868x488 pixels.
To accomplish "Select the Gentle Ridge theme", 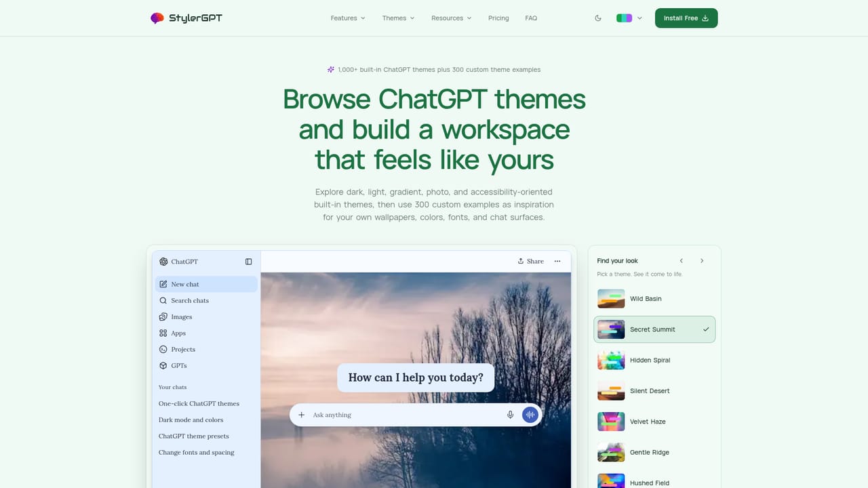I will pyautogui.click(x=654, y=453).
